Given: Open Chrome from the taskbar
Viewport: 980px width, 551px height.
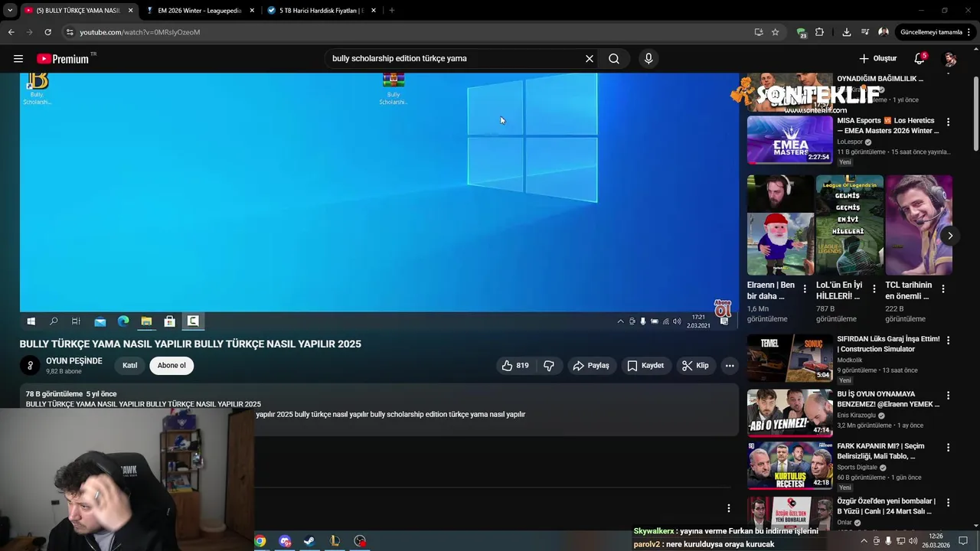Looking at the screenshot, I should [x=260, y=541].
